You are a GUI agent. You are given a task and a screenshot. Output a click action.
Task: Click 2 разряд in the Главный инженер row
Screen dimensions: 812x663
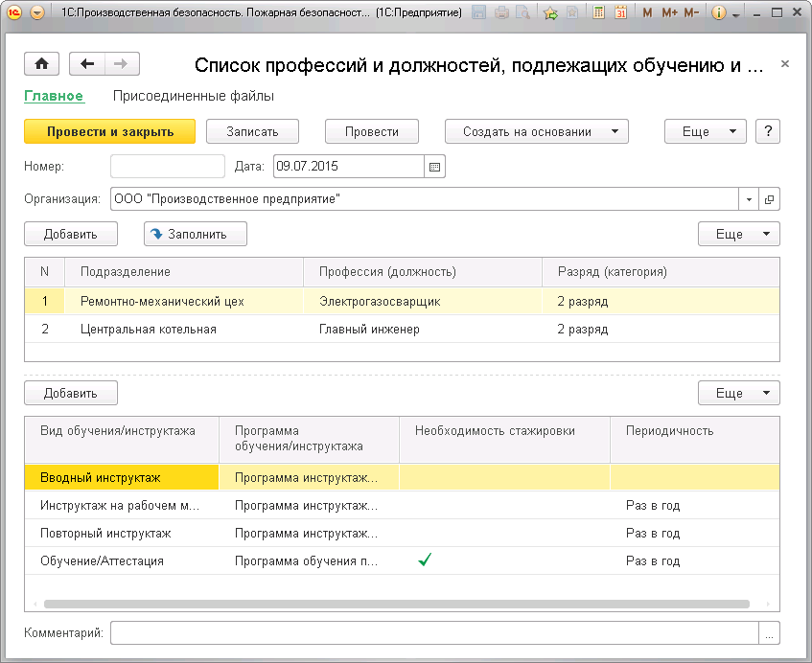[661, 330]
